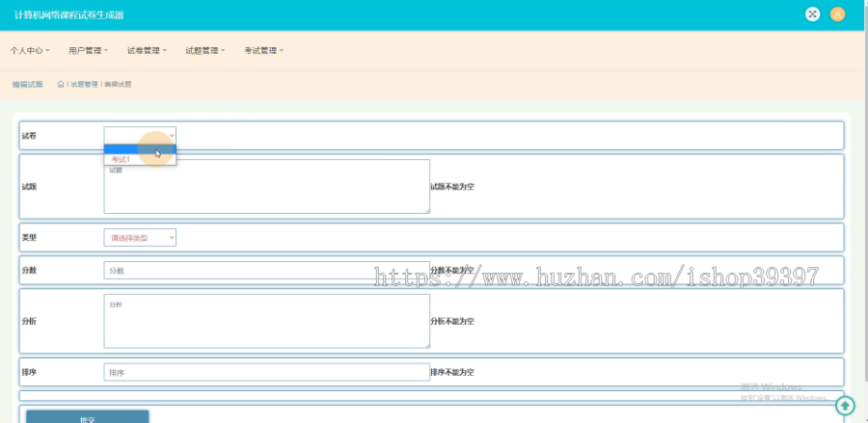
Task: Select 考试1 option in dropdown list
Action: [140, 159]
